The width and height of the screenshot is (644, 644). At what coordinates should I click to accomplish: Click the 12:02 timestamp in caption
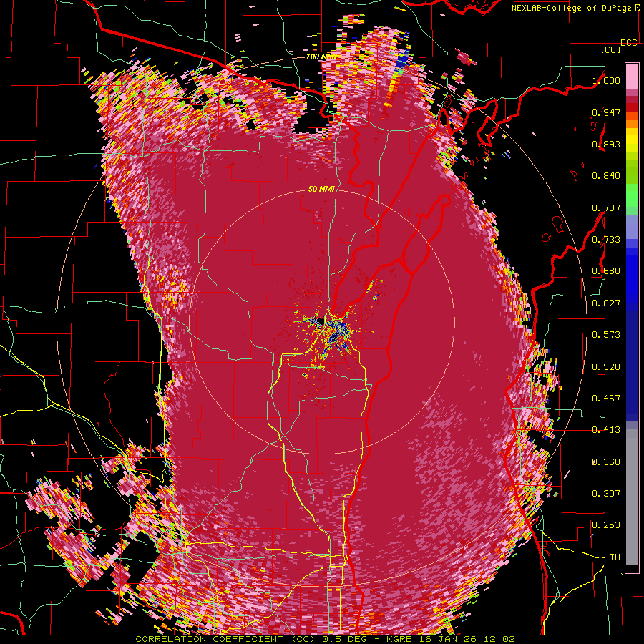click(x=501, y=640)
